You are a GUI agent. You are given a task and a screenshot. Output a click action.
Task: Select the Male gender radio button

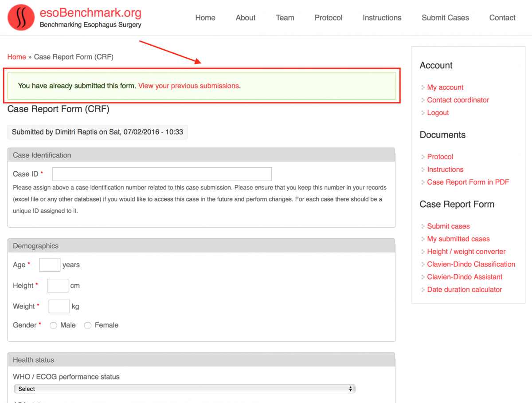tap(54, 325)
